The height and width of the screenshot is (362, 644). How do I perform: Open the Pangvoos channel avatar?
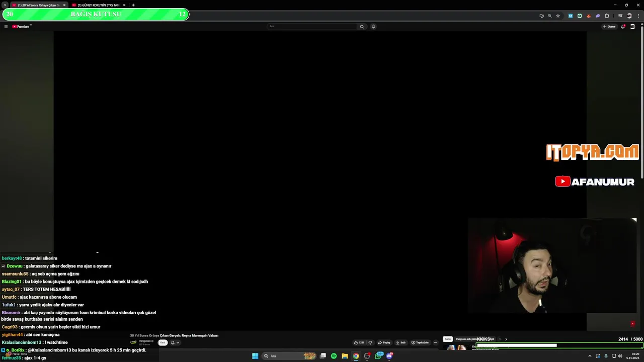(133, 342)
